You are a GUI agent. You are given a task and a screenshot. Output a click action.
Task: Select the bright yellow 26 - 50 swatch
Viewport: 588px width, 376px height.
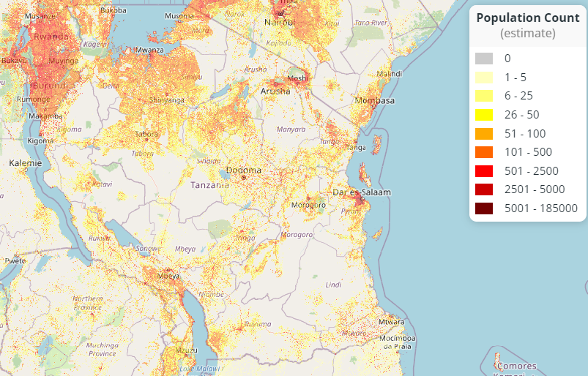[484, 115]
